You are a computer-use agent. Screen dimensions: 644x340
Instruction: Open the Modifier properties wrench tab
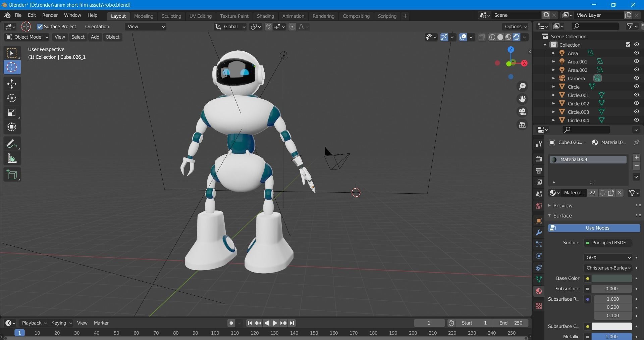[x=539, y=233]
